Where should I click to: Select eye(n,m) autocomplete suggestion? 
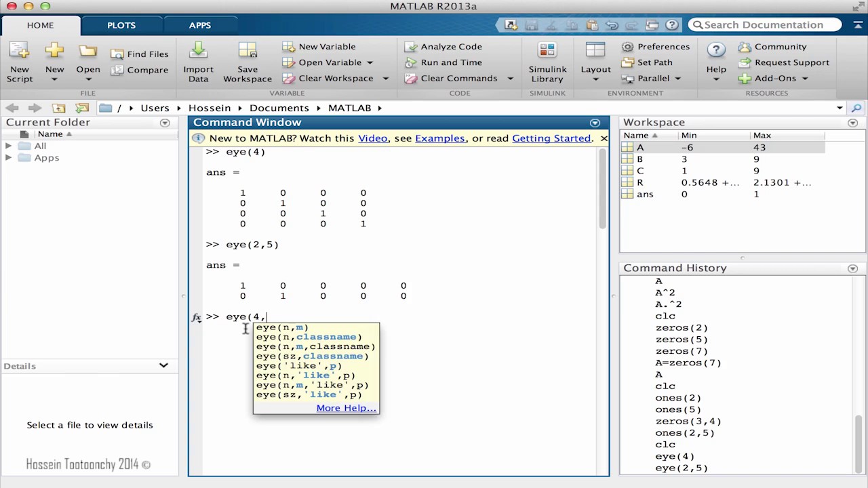click(282, 327)
